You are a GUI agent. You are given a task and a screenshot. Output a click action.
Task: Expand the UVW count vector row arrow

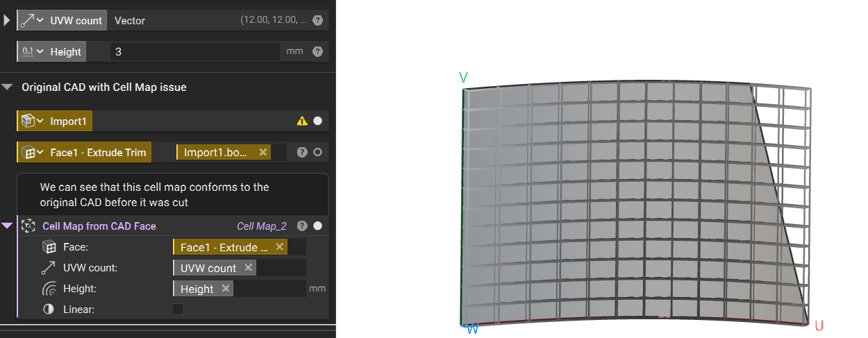(x=7, y=20)
